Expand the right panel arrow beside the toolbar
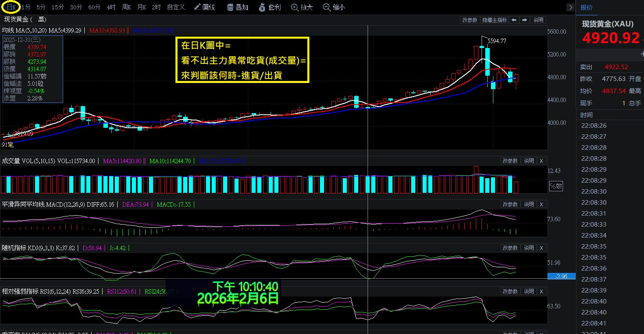Image resolution: width=644 pixels, height=334 pixels. pyautogui.click(x=570, y=7)
